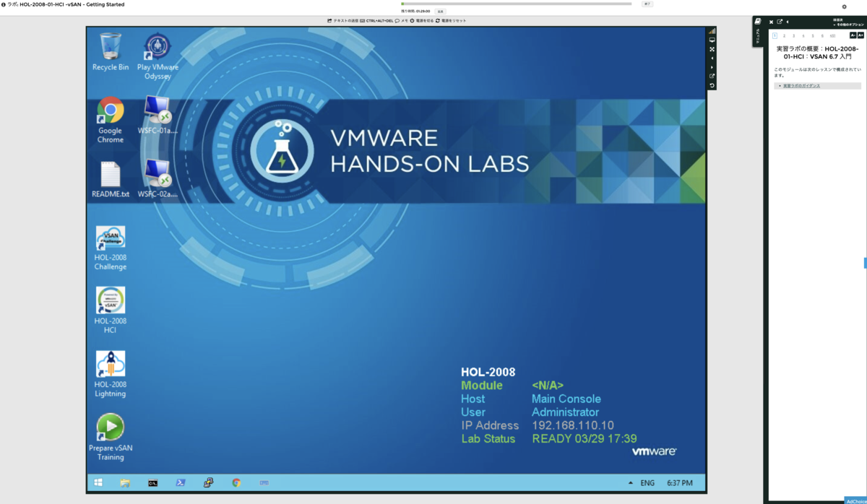Launch PowerShell from the taskbar
Screen dimensions: 867x504
[x=181, y=483]
